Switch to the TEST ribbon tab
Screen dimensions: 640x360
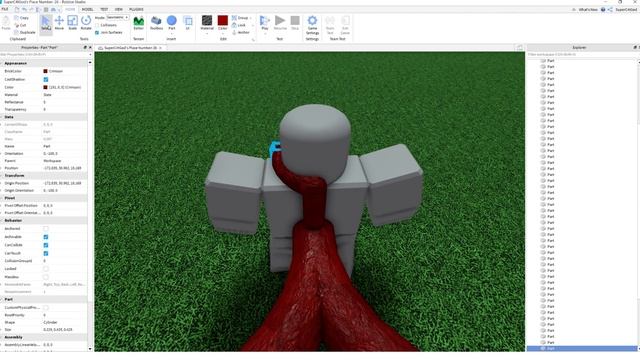(104, 9)
